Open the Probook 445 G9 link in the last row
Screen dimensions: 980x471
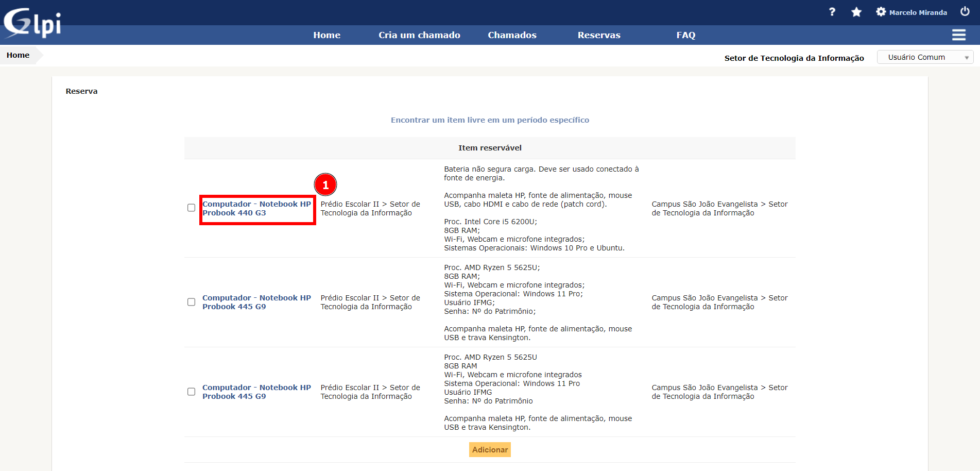tap(256, 392)
